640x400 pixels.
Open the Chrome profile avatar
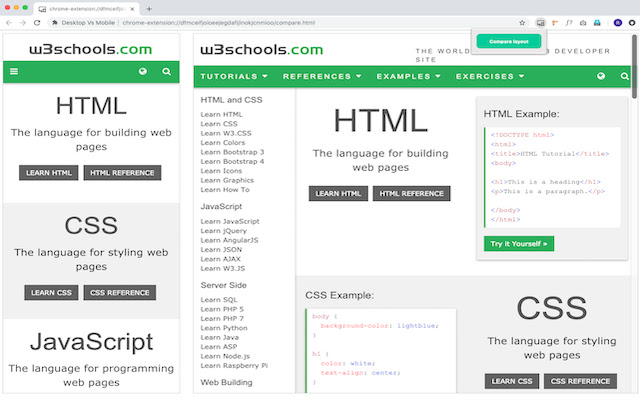point(618,23)
